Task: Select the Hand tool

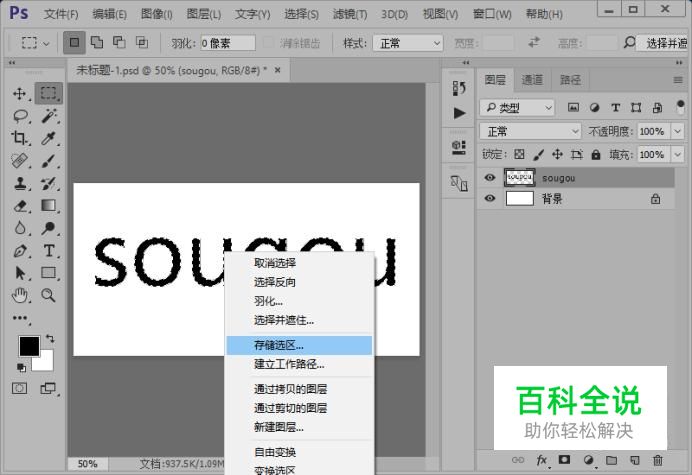Action: coord(19,295)
